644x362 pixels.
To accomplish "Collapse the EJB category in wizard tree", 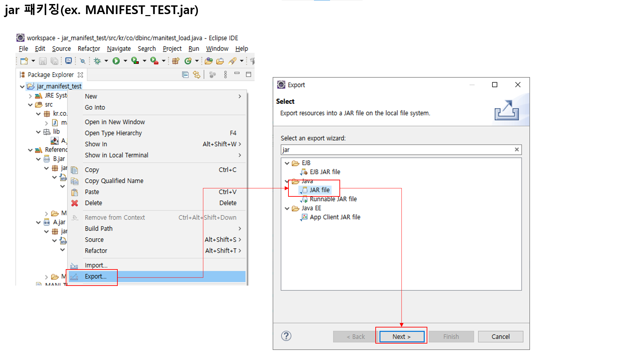I will tap(287, 163).
